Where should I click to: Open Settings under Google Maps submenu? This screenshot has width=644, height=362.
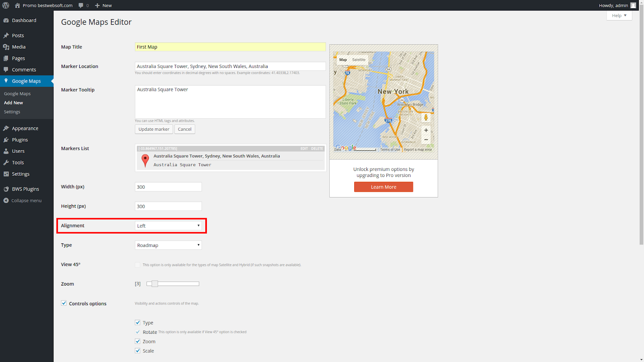pyautogui.click(x=12, y=112)
